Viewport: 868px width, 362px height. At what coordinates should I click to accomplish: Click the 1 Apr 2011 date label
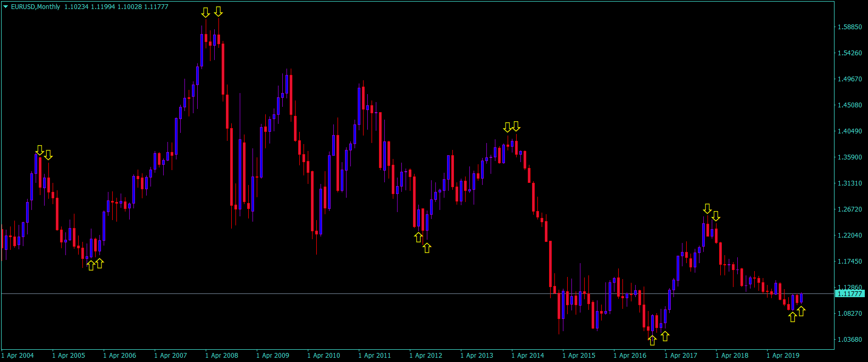point(375,356)
